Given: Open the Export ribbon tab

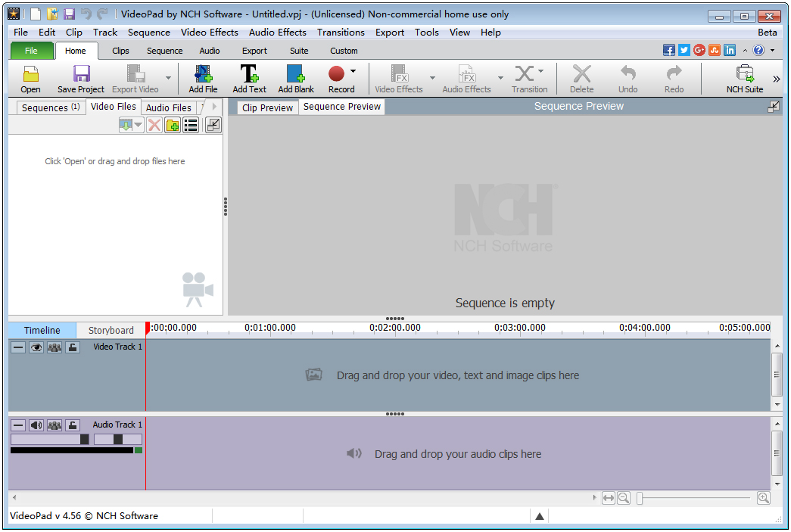Looking at the screenshot, I should (254, 51).
